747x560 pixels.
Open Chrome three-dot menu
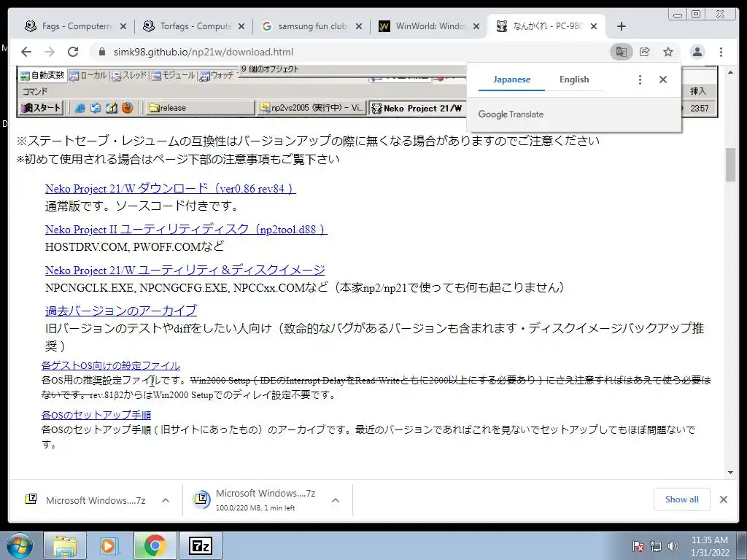point(721,52)
